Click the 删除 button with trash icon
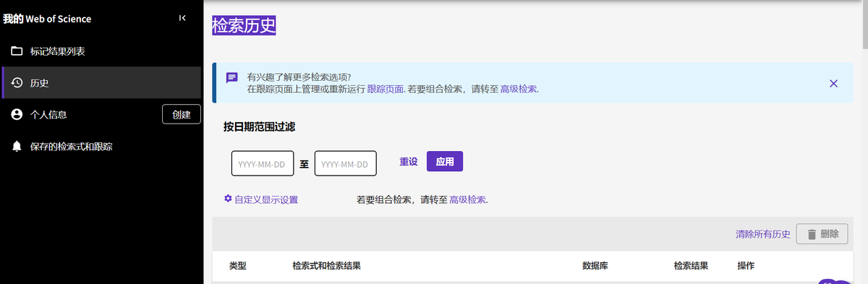This screenshot has width=868, height=284. point(822,234)
